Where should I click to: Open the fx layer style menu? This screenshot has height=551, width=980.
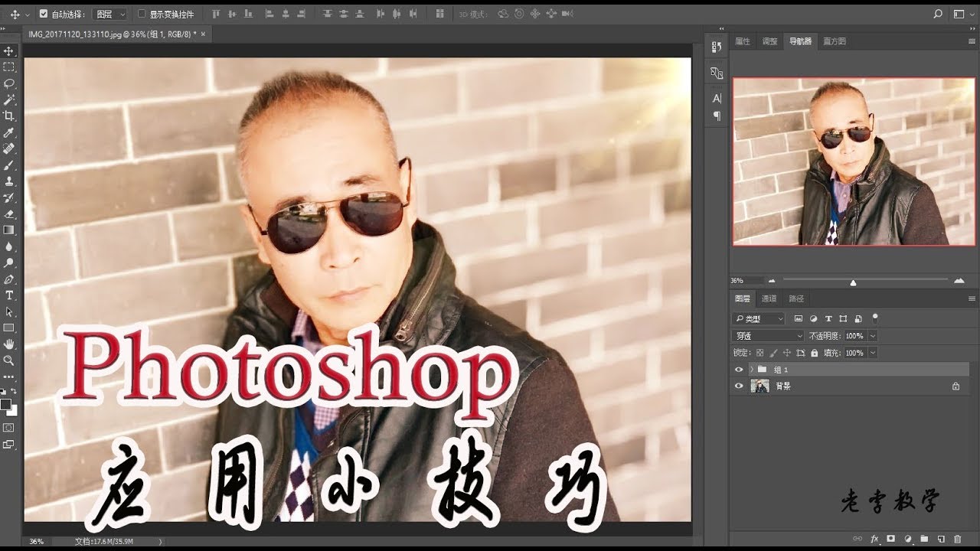pos(874,539)
